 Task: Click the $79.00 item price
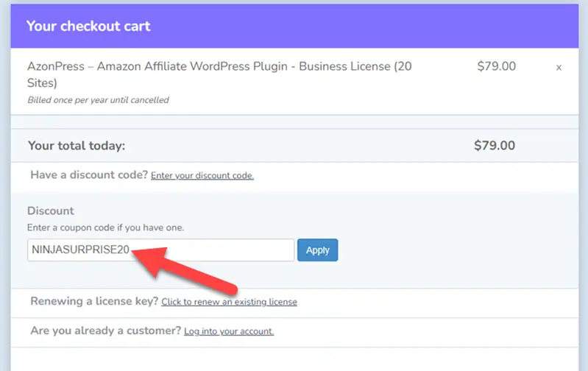click(496, 66)
